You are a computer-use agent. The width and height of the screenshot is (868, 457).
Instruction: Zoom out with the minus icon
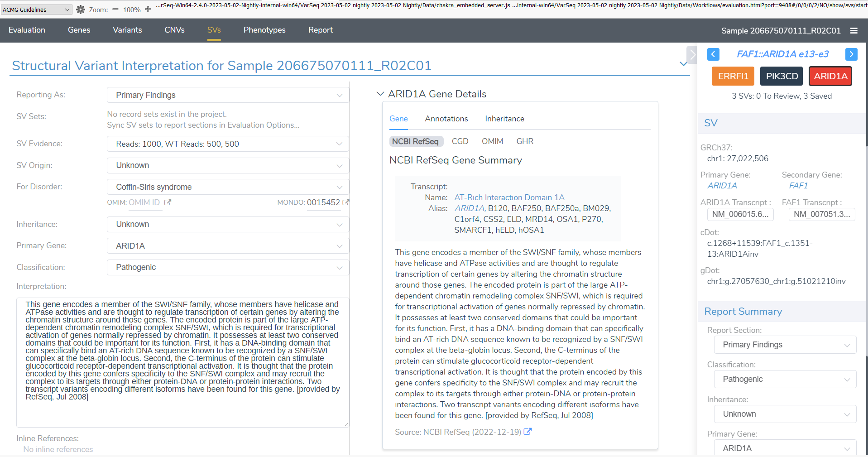(x=115, y=9)
